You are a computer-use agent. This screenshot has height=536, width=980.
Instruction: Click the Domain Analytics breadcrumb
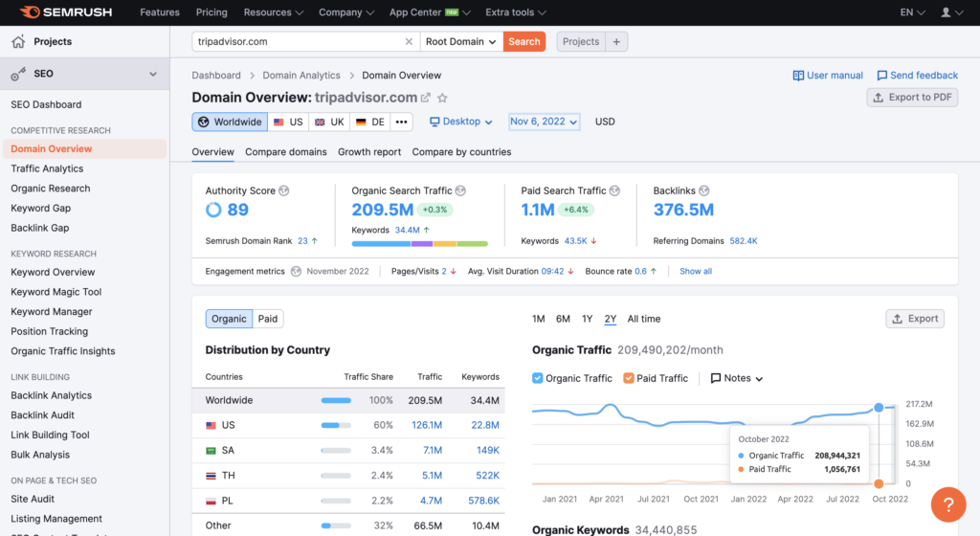(x=301, y=75)
